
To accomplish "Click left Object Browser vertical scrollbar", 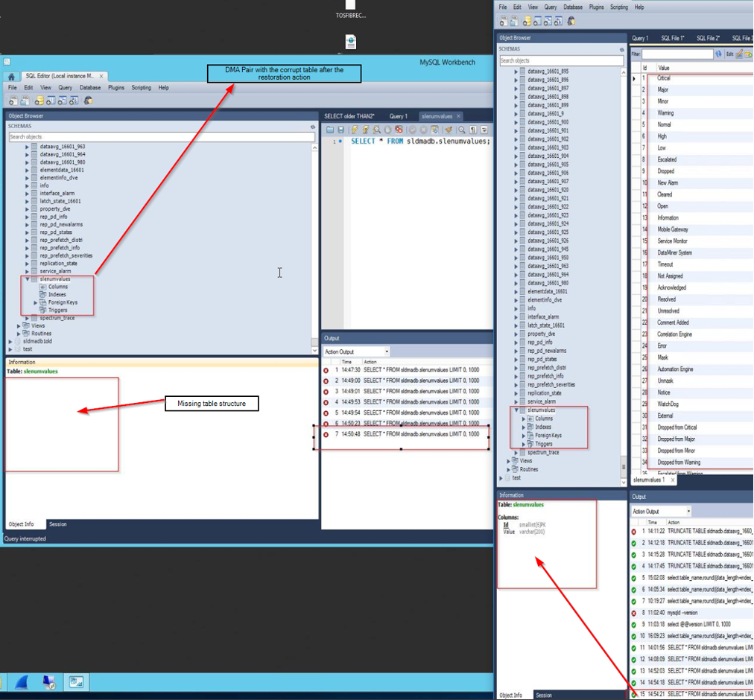I will pos(315,249).
